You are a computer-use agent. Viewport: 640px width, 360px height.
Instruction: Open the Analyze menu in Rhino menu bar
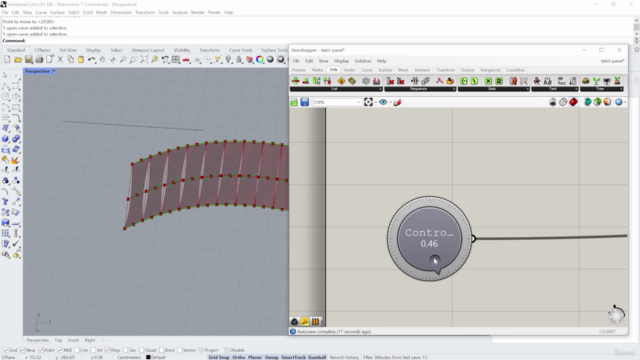point(180,12)
